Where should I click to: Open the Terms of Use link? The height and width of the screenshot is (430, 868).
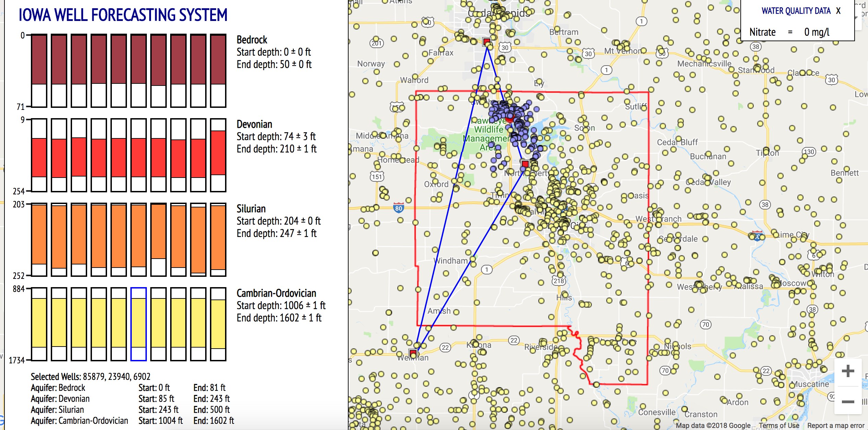click(779, 425)
